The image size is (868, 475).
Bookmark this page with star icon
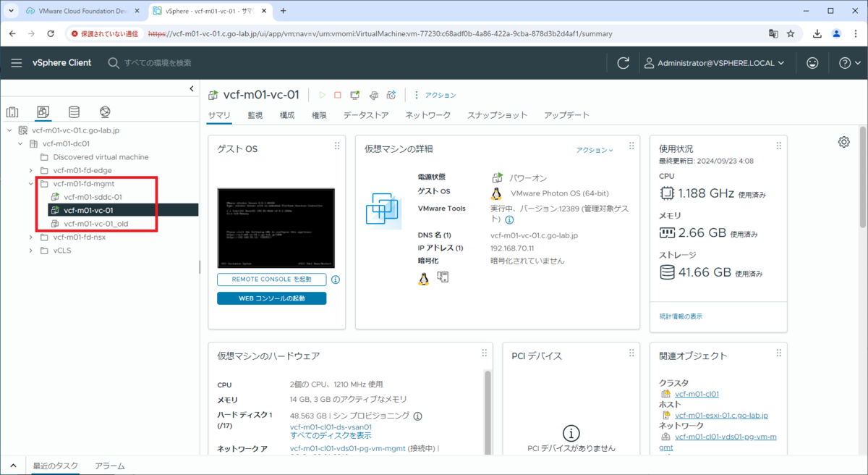pos(791,33)
